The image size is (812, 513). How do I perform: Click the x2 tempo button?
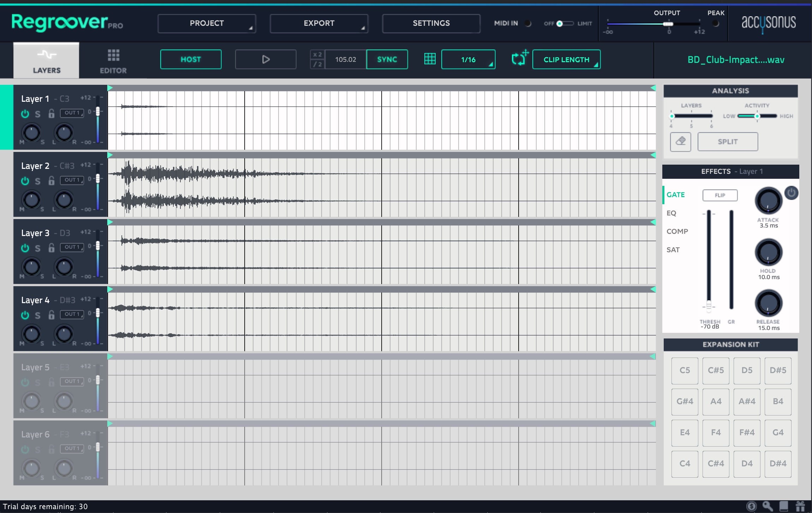pos(317,55)
